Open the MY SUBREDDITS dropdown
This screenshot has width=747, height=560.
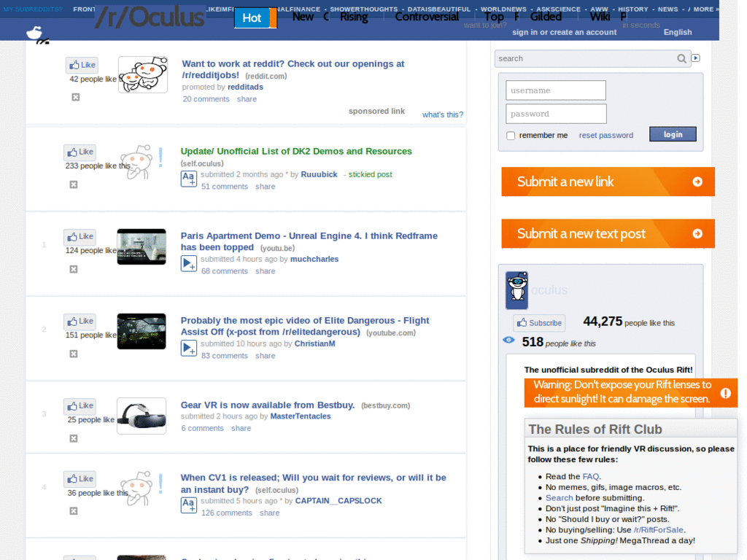pos(32,9)
